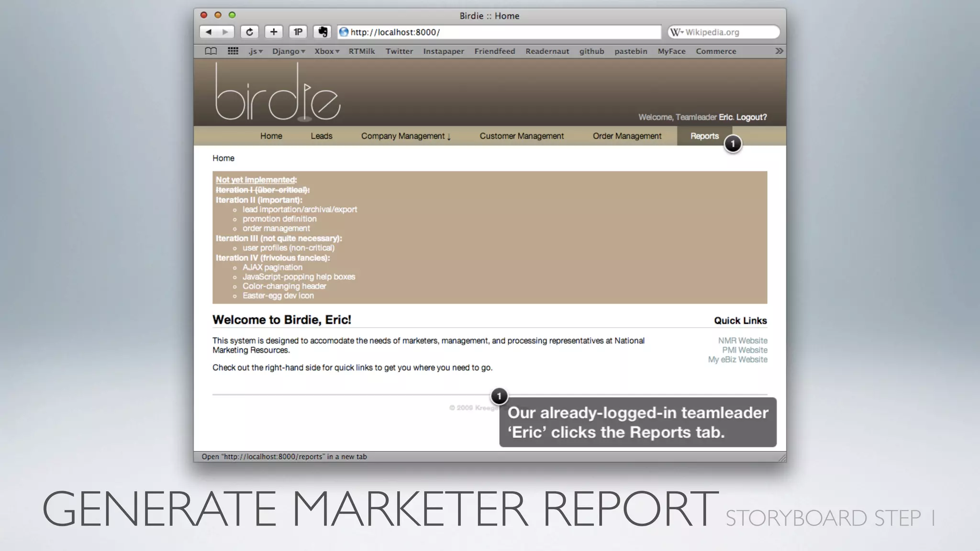Open the Friendfeed bookmark
This screenshot has height=551, width=980.
point(495,51)
